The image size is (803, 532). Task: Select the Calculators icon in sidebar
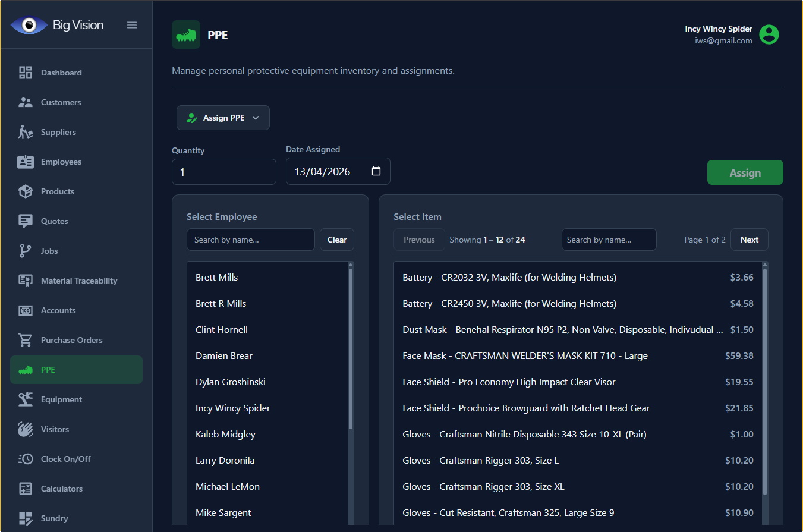(x=26, y=489)
